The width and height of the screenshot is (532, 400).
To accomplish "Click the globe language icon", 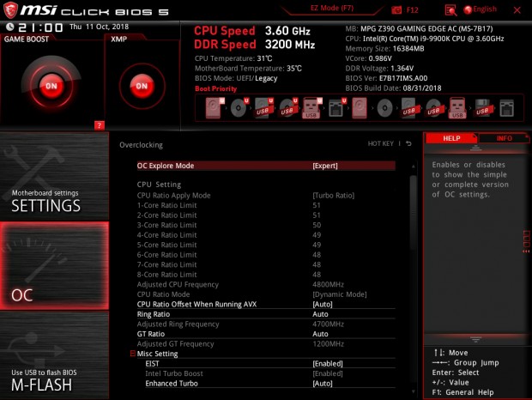I will point(468,9).
